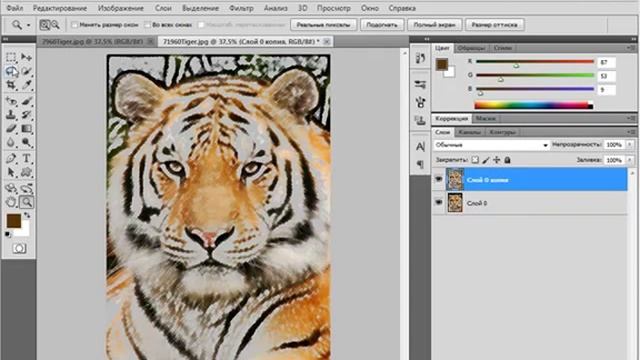The width and height of the screenshot is (640, 360).
Task: Select the Eraser tool
Action: [x=11, y=129]
